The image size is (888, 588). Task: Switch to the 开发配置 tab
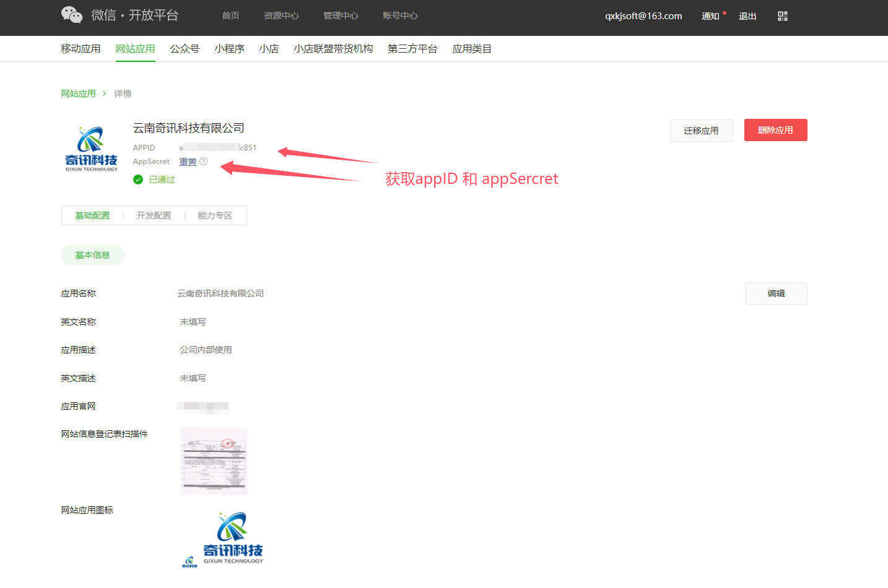click(154, 215)
